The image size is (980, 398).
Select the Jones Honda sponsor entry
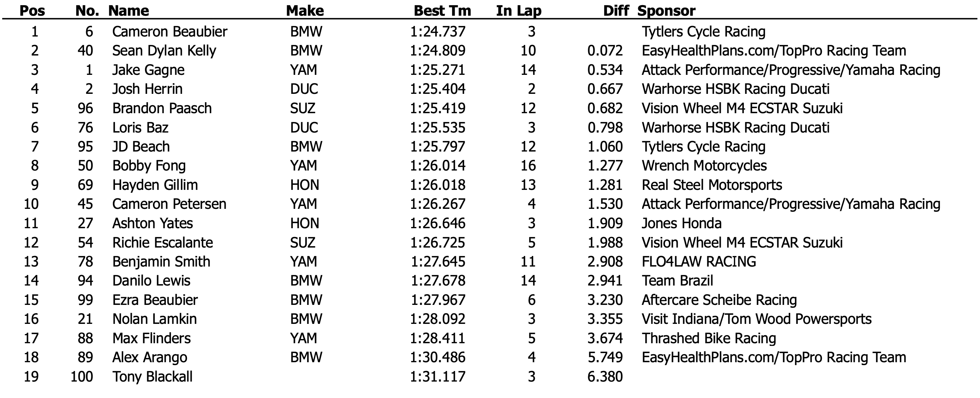pyautogui.click(x=681, y=223)
